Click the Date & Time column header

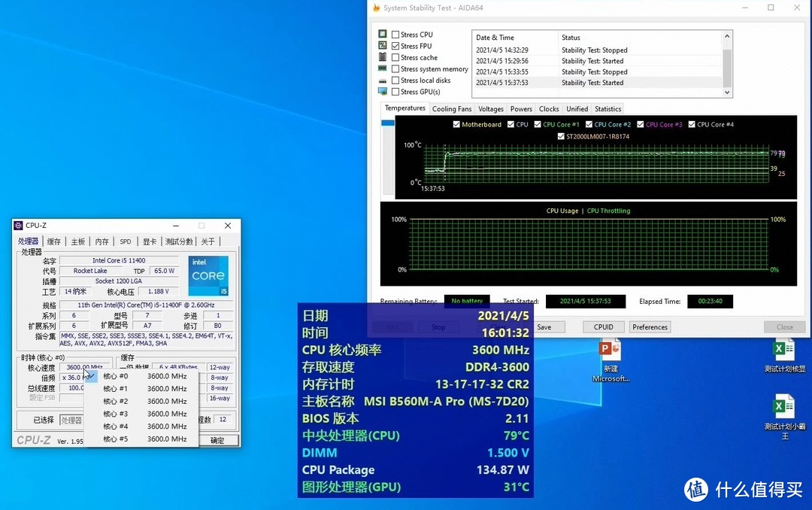click(515, 38)
